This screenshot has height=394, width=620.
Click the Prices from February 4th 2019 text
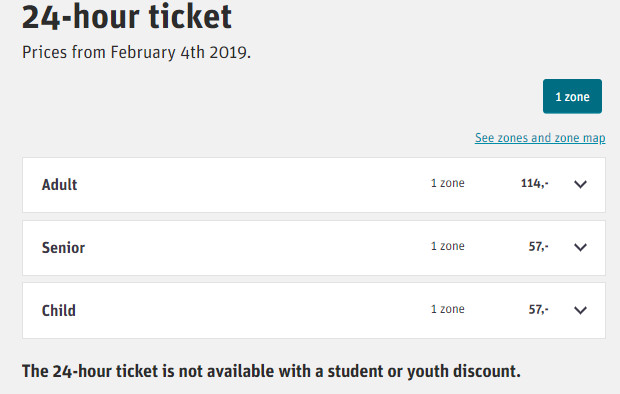(x=136, y=53)
